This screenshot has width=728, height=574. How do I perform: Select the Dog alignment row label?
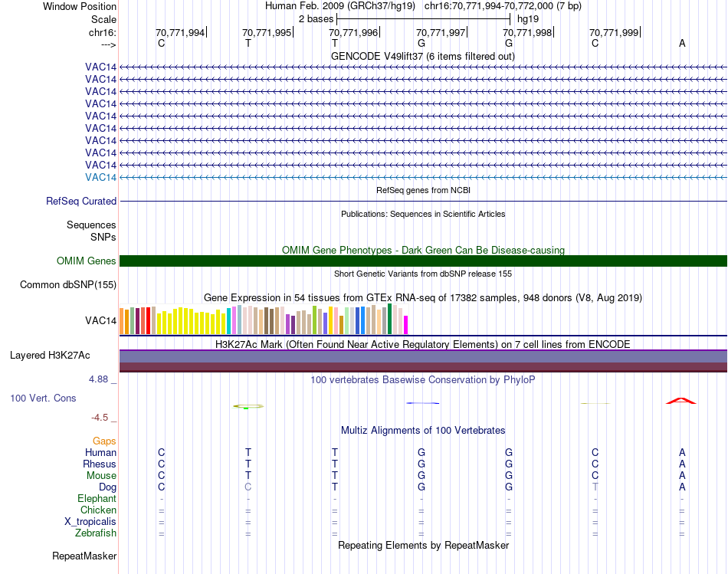[108, 487]
